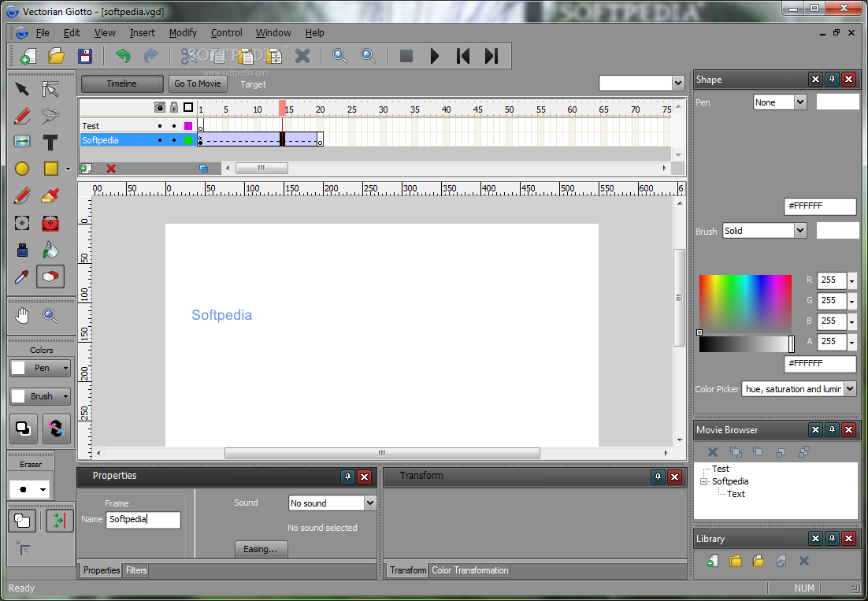
Task: Open the File menu
Action: click(x=43, y=32)
